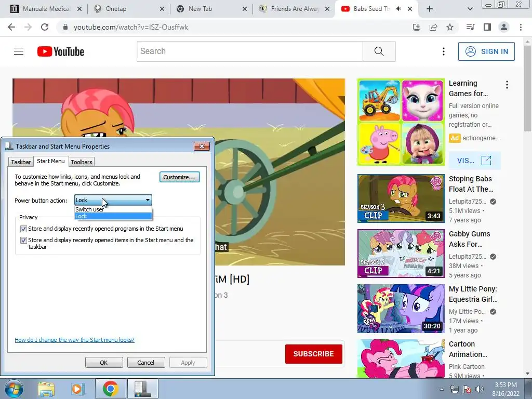Click the red SUBSCRIBE button
This screenshot has height=399, width=532.
click(313, 354)
